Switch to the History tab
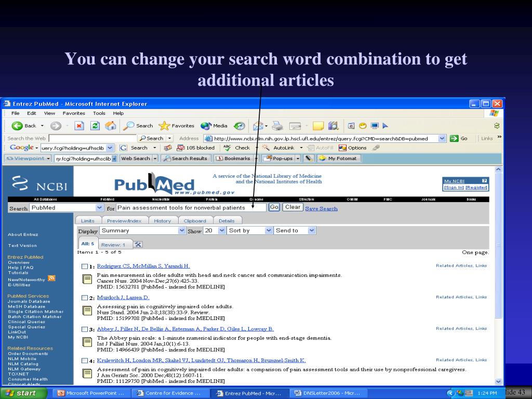This screenshot has width=532, height=399. pyautogui.click(x=163, y=220)
